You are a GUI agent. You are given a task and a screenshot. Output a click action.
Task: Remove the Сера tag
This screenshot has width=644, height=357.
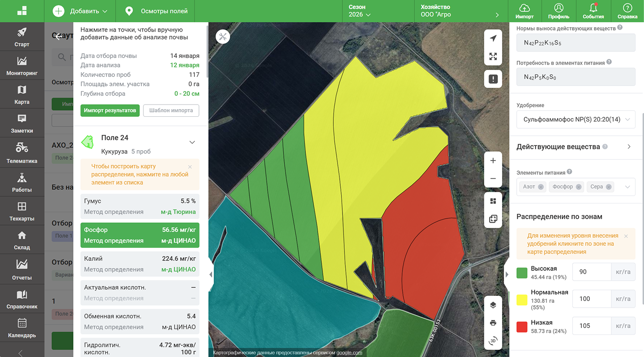tap(609, 187)
